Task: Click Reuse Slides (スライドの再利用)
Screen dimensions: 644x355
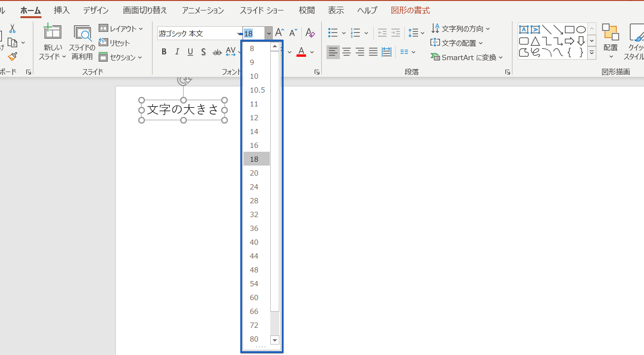Action: pyautogui.click(x=82, y=43)
